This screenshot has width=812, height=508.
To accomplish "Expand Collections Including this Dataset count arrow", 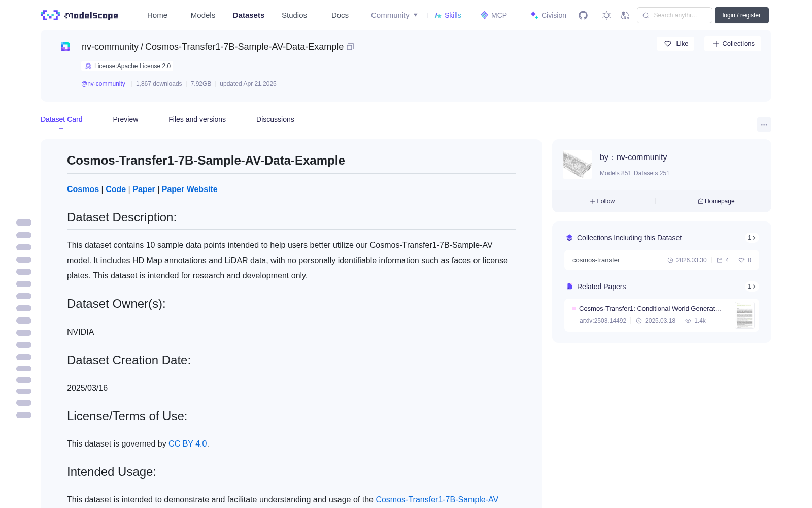I will tap(752, 238).
